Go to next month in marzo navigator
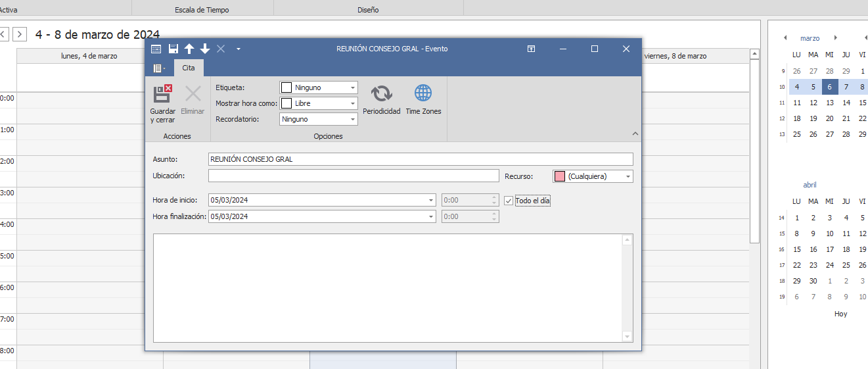 835,38
